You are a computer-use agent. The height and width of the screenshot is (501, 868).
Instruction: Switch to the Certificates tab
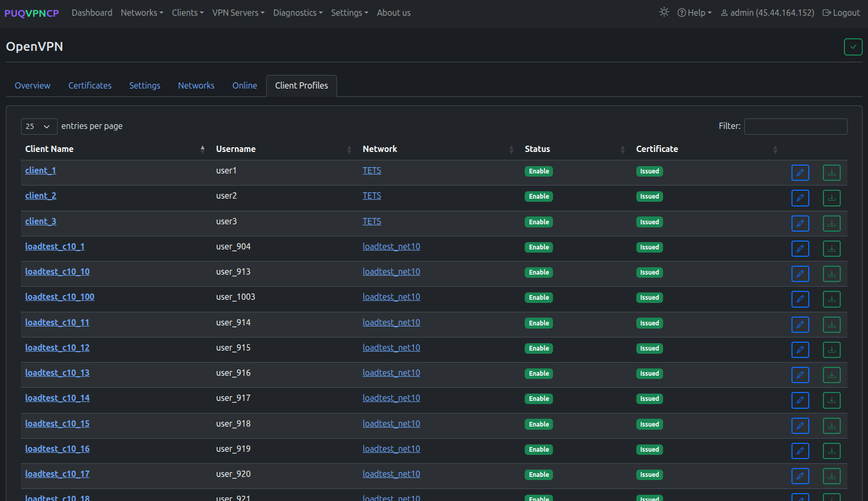pyautogui.click(x=90, y=85)
